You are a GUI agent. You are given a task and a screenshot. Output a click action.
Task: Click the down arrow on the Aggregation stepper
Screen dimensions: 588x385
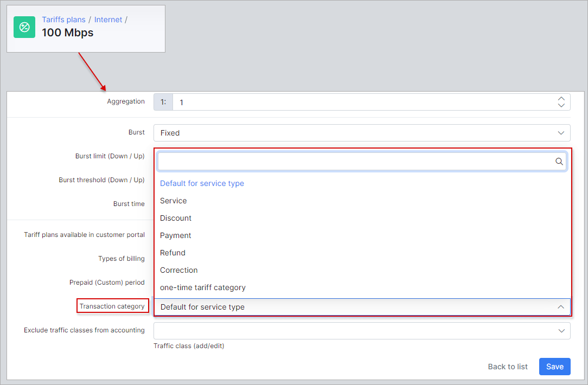[561, 105]
